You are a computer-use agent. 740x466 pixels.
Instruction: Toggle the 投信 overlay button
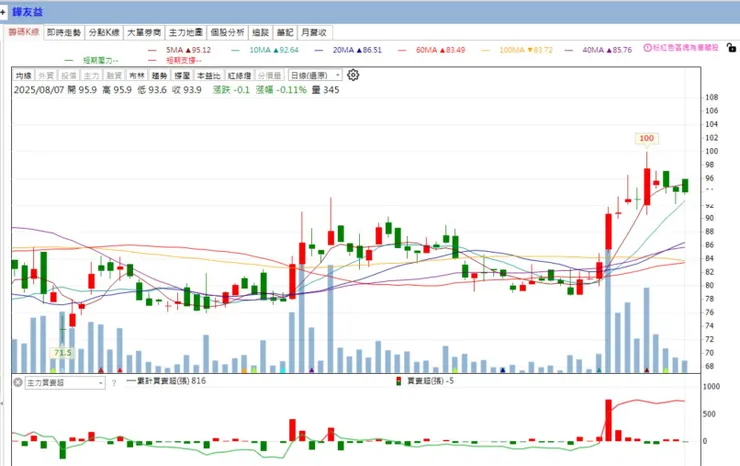coord(69,76)
